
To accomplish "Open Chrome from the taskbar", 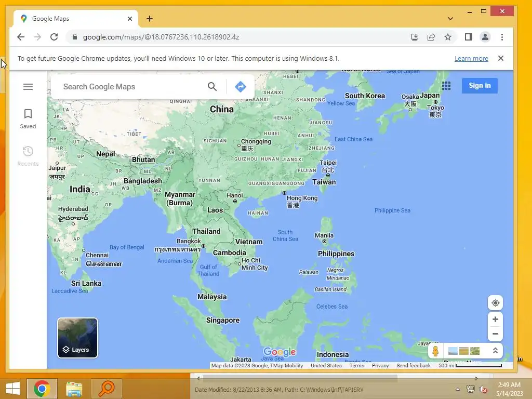I will pos(42,389).
